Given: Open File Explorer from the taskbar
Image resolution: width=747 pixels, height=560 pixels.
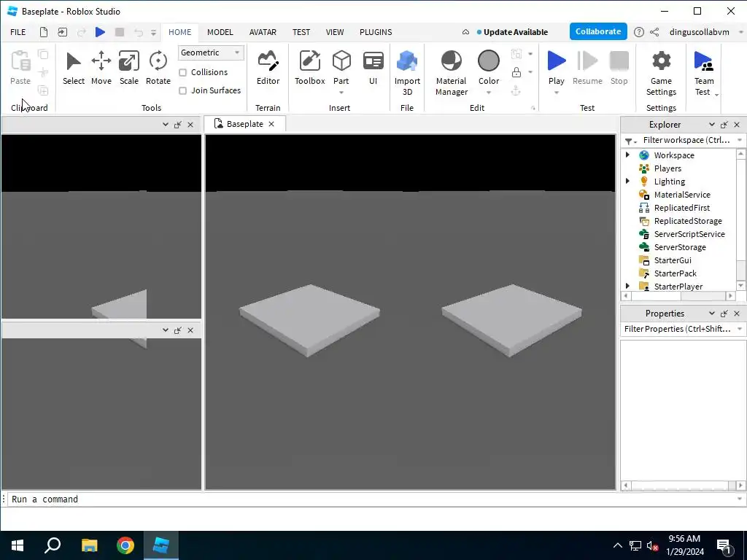Looking at the screenshot, I should coord(89,545).
